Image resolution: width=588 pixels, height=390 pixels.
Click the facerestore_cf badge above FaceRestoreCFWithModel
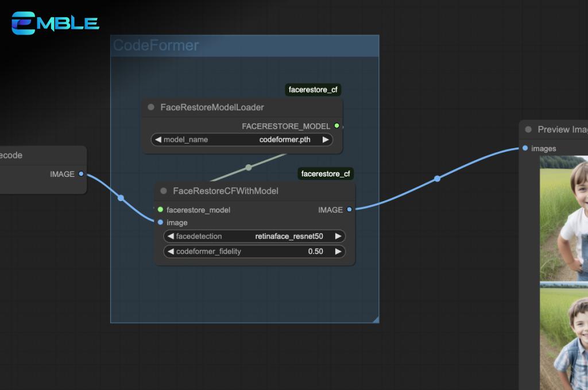[x=326, y=173]
